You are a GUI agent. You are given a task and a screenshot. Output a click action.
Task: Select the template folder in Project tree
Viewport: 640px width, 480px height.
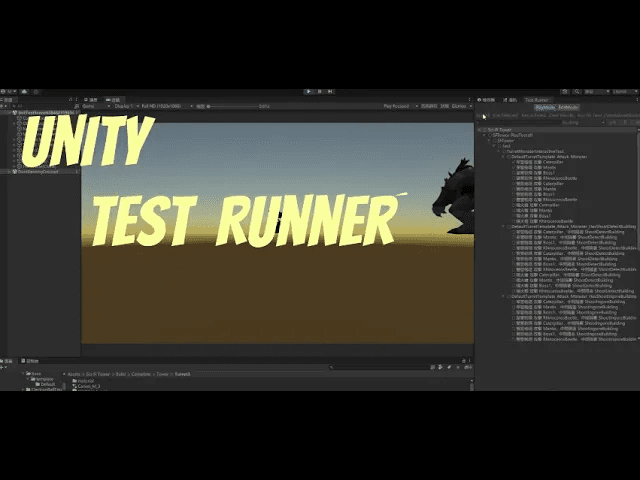(42, 379)
